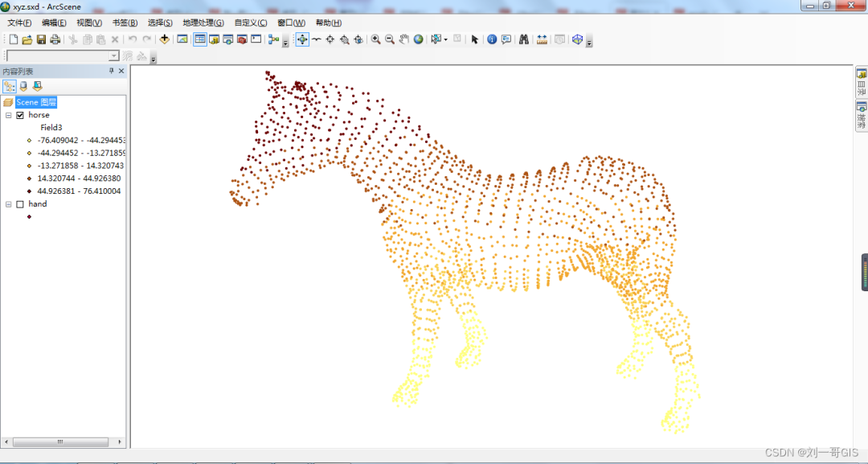Collapse the horse layer legend
Screen dimensions: 868x464
pos(9,115)
